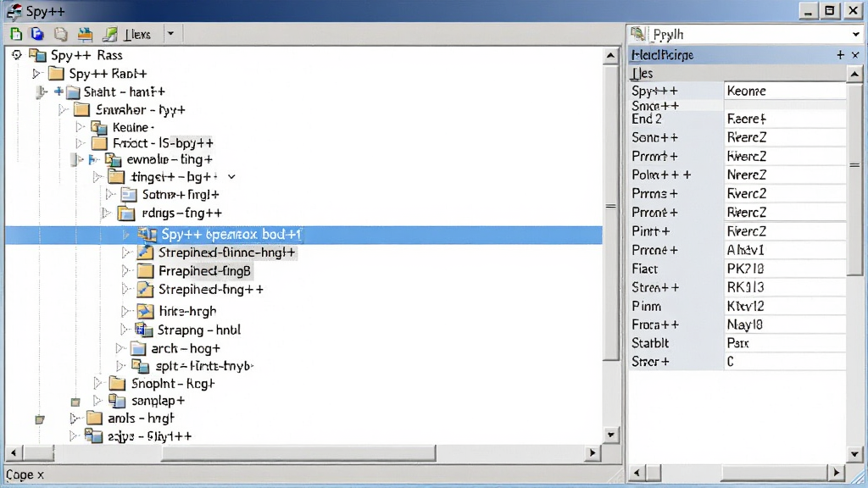The width and height of the screenshot is (868, 488).
Task: Click the hirke-hrgh arrow icon
Action: click(x=145, y=311)
